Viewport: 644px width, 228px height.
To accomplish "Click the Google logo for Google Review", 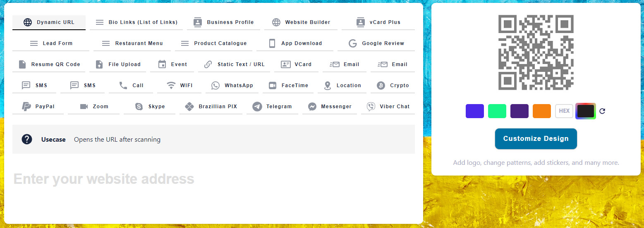I will pos(353,43).
